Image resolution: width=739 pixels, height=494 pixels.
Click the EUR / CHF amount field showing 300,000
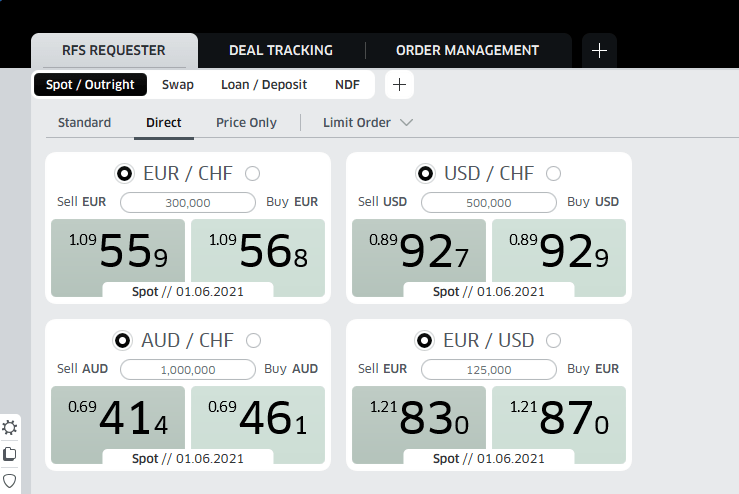click(188, 202)
